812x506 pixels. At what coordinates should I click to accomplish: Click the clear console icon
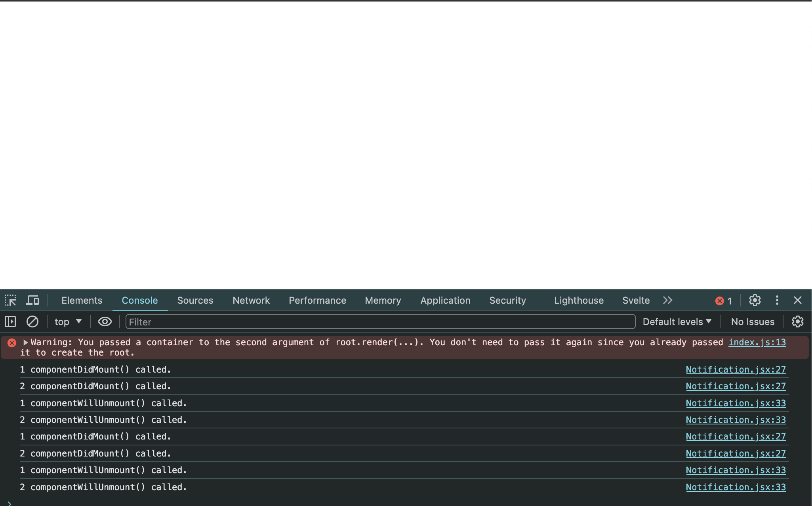pos(32,321)
